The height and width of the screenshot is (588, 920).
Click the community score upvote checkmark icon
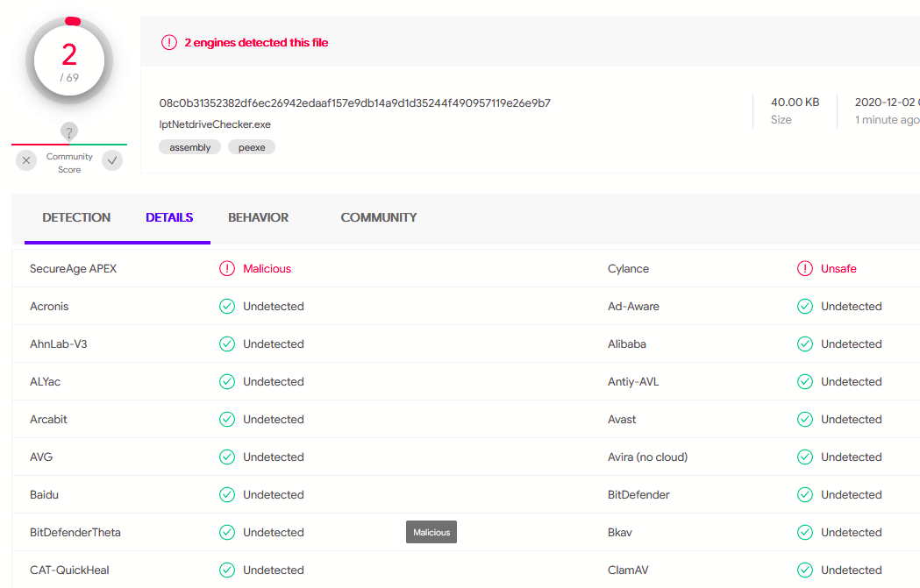[112, 160]
